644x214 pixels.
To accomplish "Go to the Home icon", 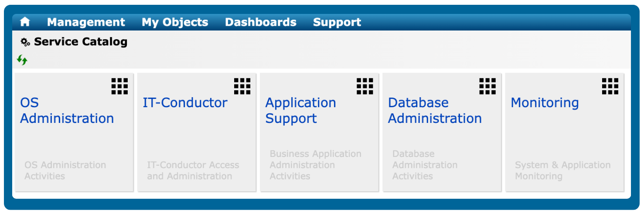I will (25, 22).
